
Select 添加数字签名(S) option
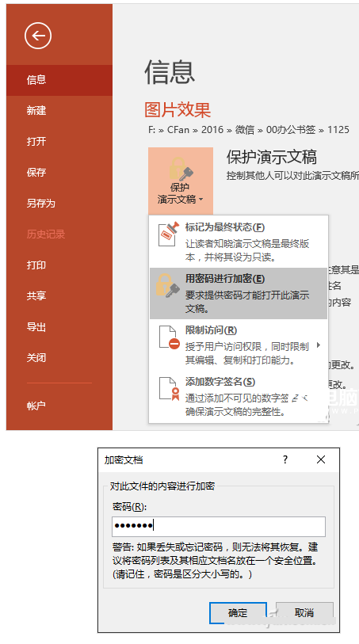[239, 396]
